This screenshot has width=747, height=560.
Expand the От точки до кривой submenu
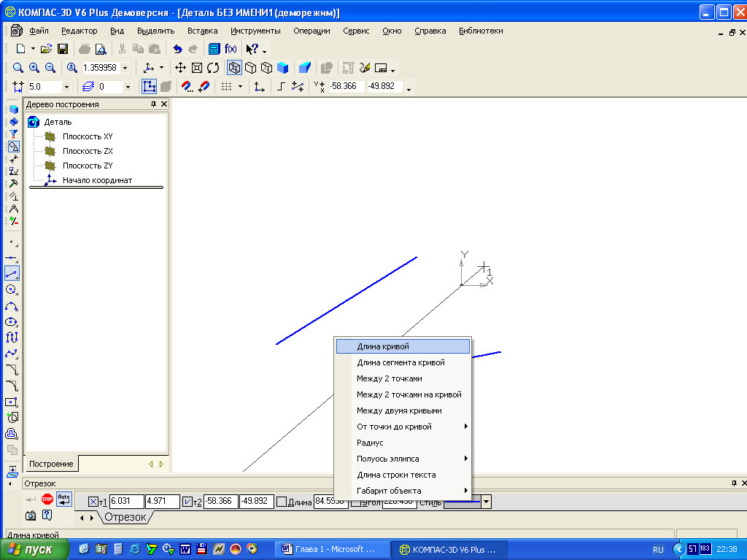(x=403, y=427)
